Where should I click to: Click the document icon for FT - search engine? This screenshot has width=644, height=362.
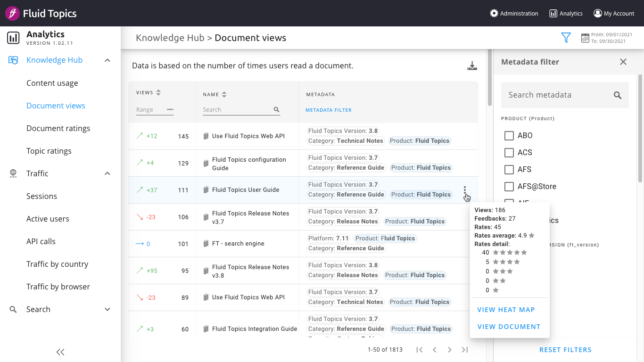(x=206, y=244)
